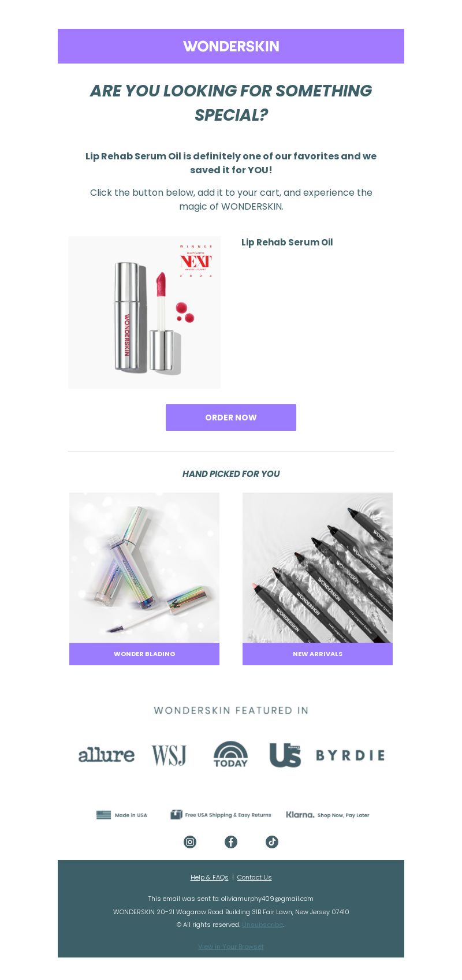Click the Unsubscribe link
462x980 pixels.
coord(263,925)
